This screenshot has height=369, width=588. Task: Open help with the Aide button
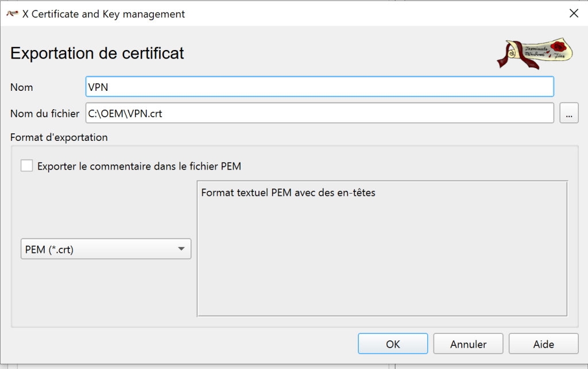pyautogui.click(x=543, y=344)
